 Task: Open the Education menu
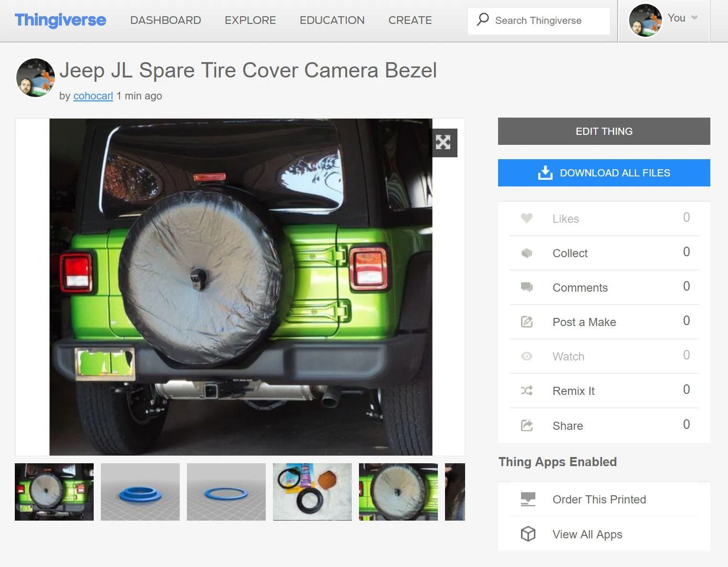point(332,20)
